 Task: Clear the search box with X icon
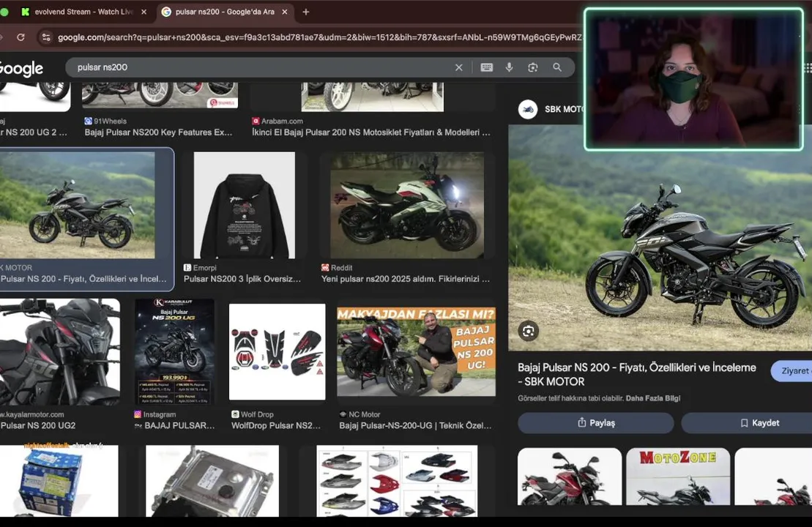point(459,67)
